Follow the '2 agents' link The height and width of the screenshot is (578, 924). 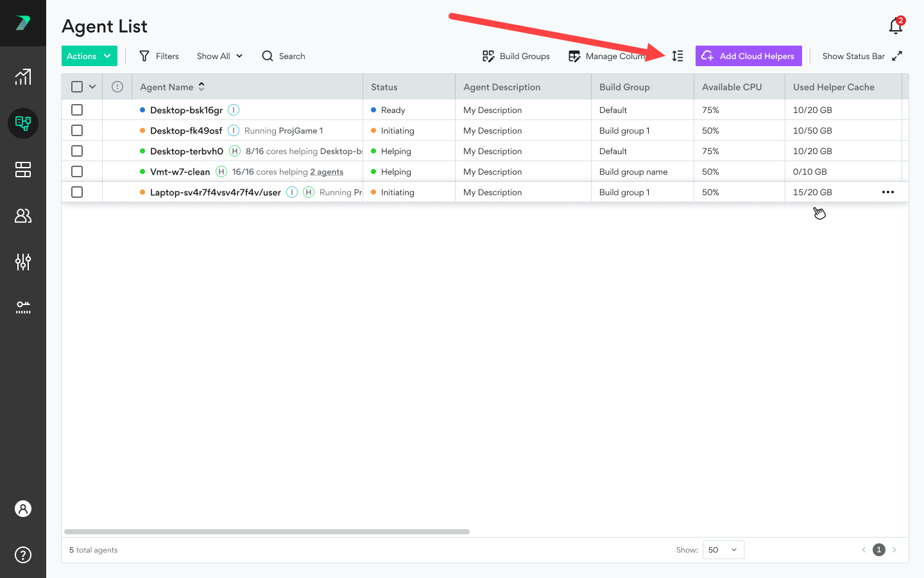click(327, 171)
